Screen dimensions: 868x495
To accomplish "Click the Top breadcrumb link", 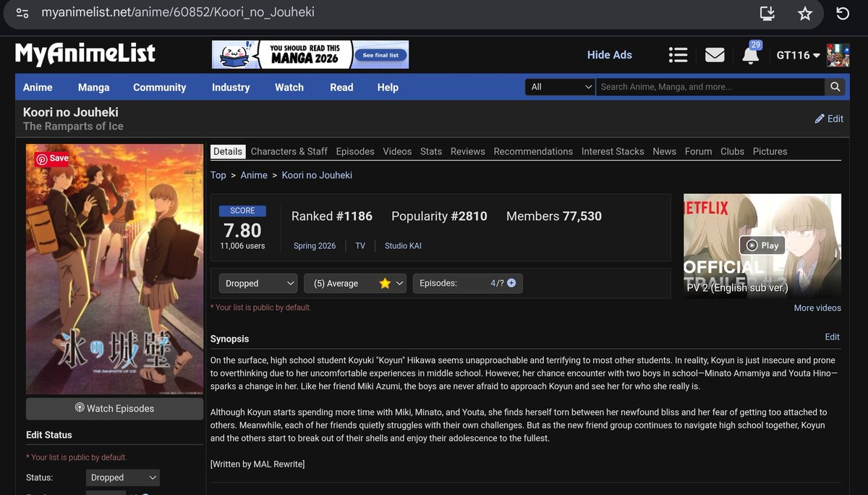I will coord(218,175).
